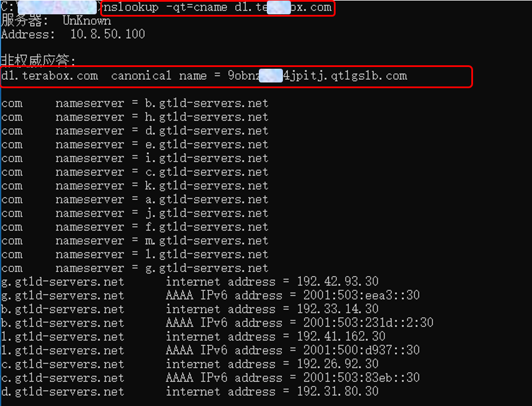Click the internet address 192.33.14.30
This screenshot has width=532, height=406.
click(338, 309)
